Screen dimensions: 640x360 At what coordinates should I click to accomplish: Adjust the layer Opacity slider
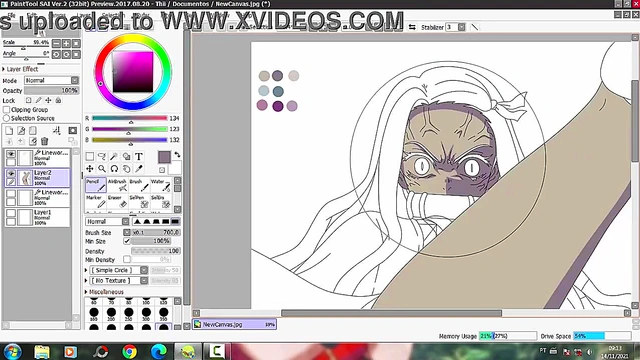(x=51, y=90)
